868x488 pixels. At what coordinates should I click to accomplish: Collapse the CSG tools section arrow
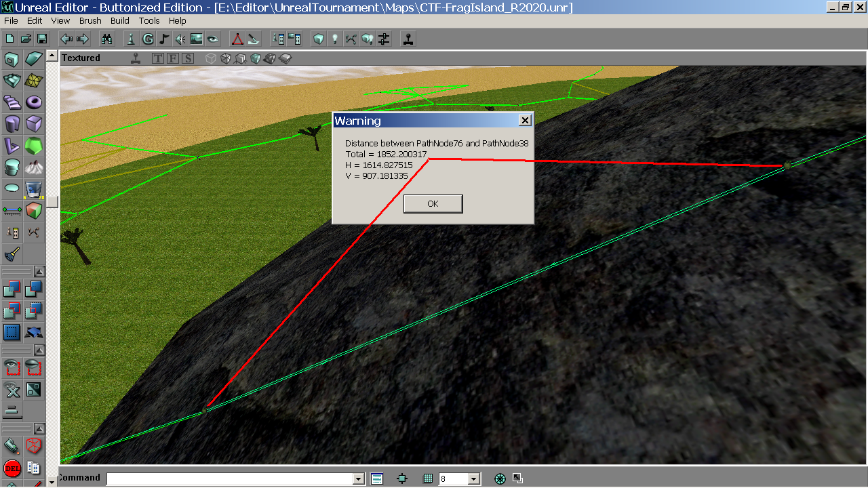tap(40, 271)
